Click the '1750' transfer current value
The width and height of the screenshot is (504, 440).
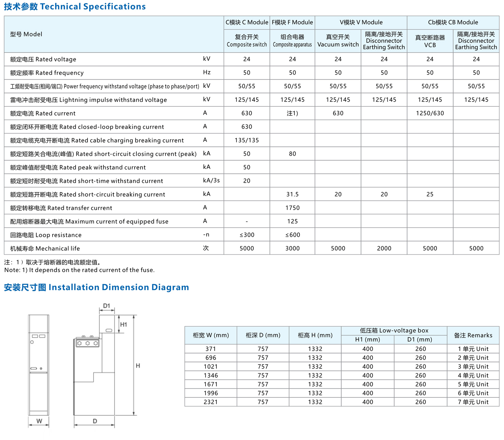click(x=292, y=208)
